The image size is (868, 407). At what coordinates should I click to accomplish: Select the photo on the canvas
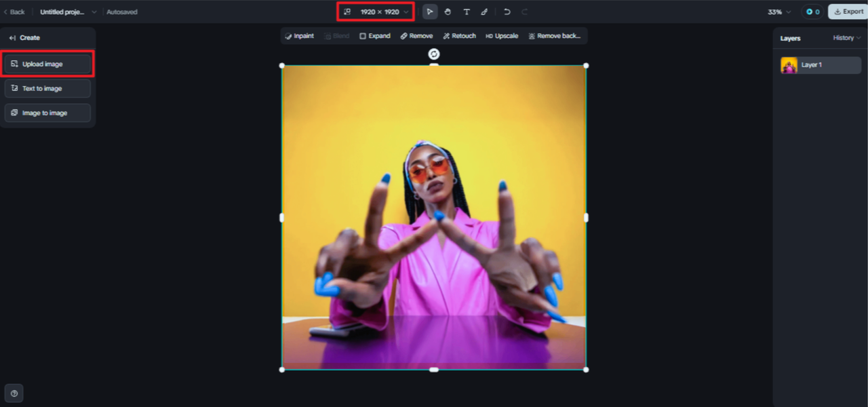pyautogui.click(x=434, y=218)
